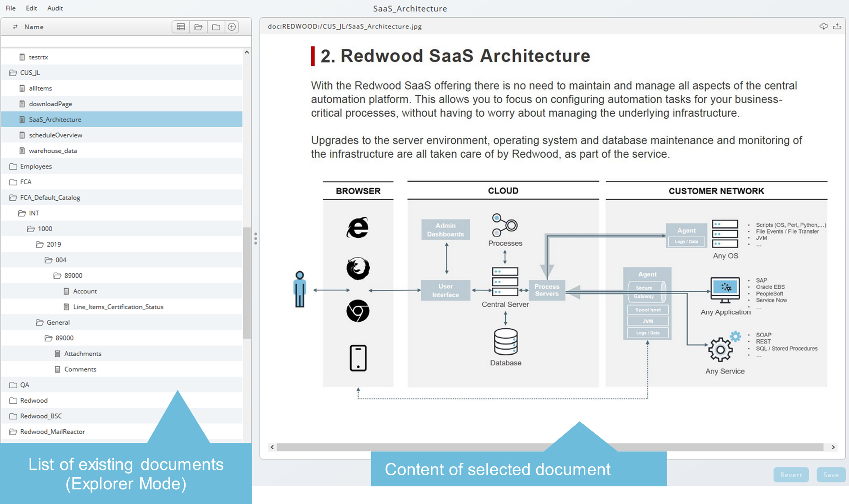The height and width of the screenshot is (504, 849).
Task: Click the tree scroll-up arrow
Action: [247, 52]
